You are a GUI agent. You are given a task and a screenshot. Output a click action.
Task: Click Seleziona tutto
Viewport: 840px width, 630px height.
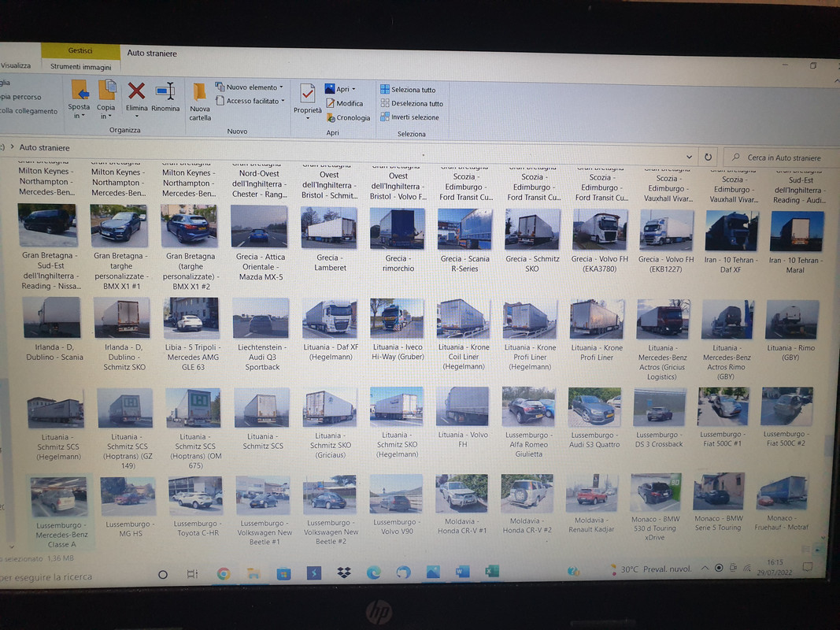point(409,90)
